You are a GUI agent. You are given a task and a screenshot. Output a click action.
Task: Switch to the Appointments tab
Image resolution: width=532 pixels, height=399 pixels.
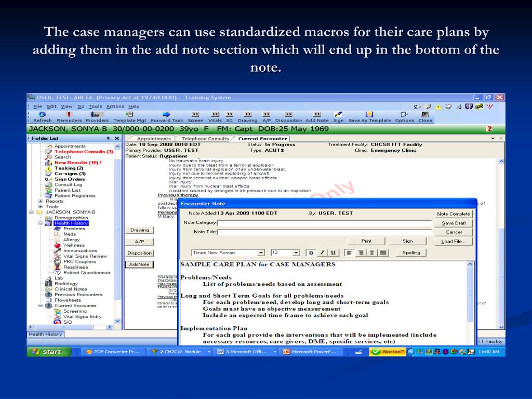click(154, 138)
